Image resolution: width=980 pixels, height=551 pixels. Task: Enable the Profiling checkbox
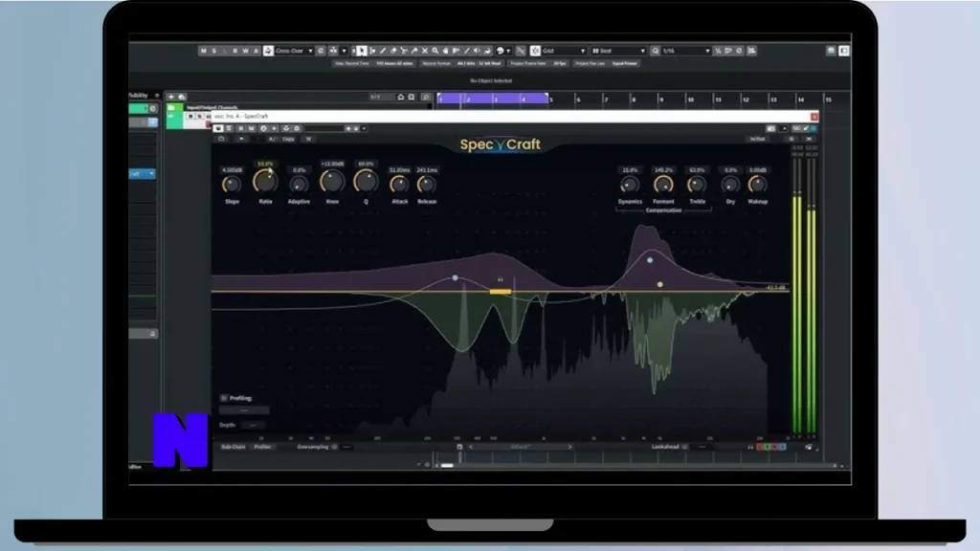pos(224,398)
